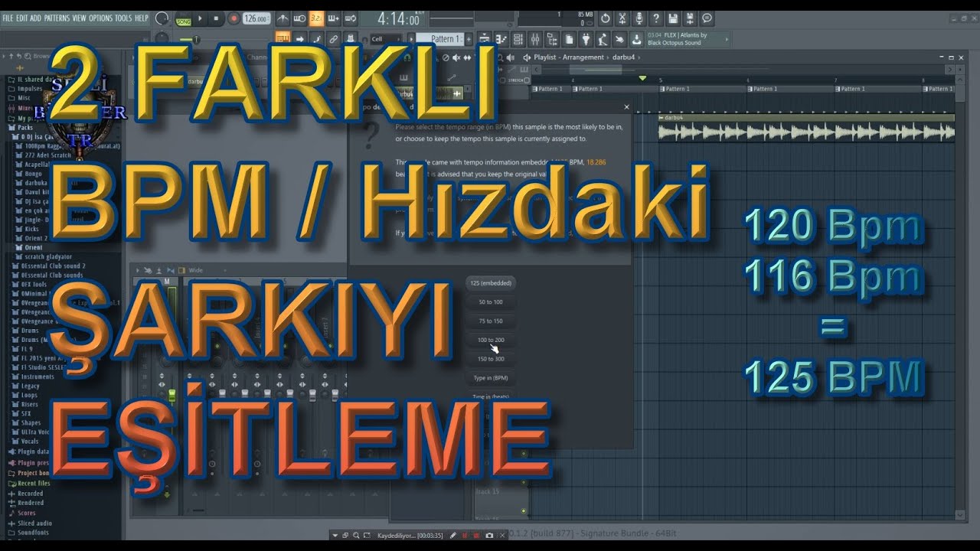Click the microphone recording icon

click(639, 18)
